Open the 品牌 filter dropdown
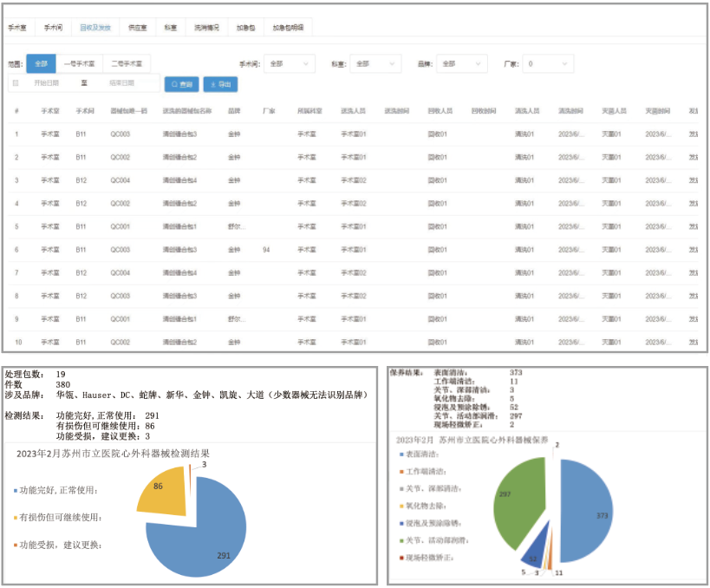710x588 pixels. click(459, 64)
